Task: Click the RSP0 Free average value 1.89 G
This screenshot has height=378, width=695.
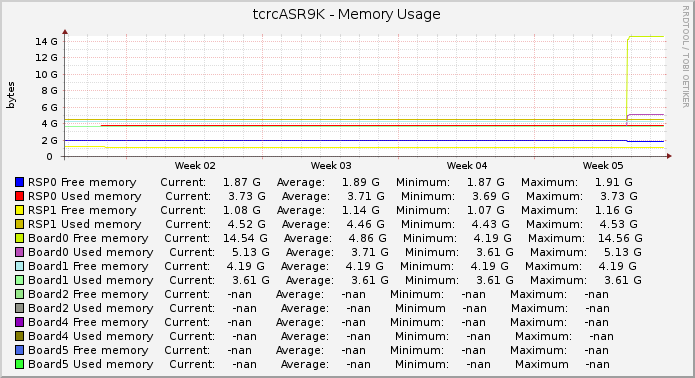Action: 360,182
